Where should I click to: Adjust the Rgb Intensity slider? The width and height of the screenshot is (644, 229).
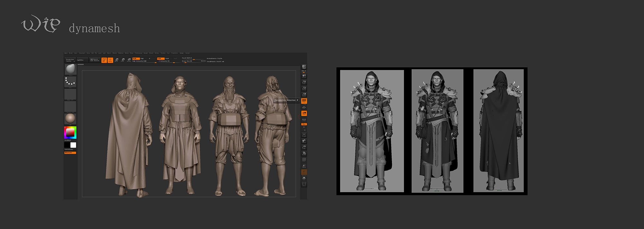click(x=144, y=61)
